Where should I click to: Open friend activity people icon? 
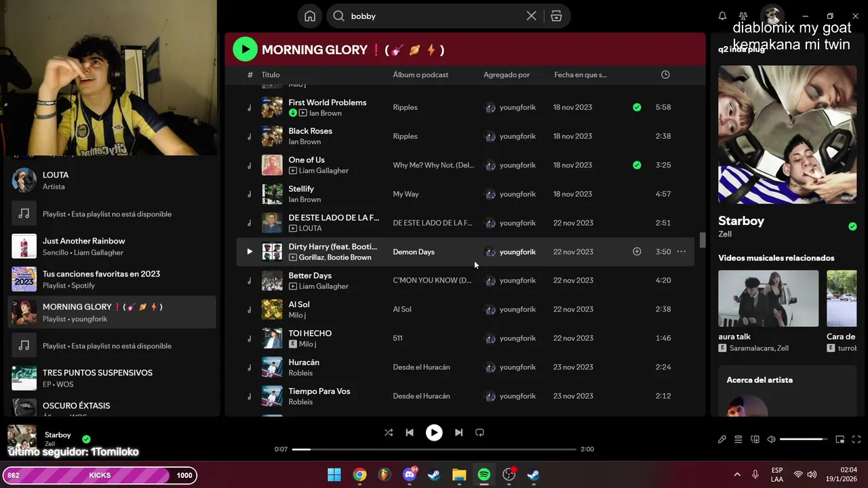coord(743,16)
